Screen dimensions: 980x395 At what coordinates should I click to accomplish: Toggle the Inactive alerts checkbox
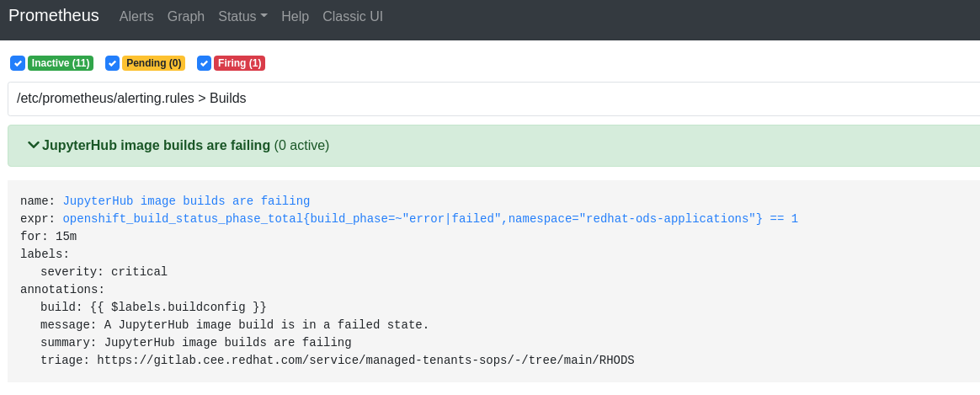(18, 63)
